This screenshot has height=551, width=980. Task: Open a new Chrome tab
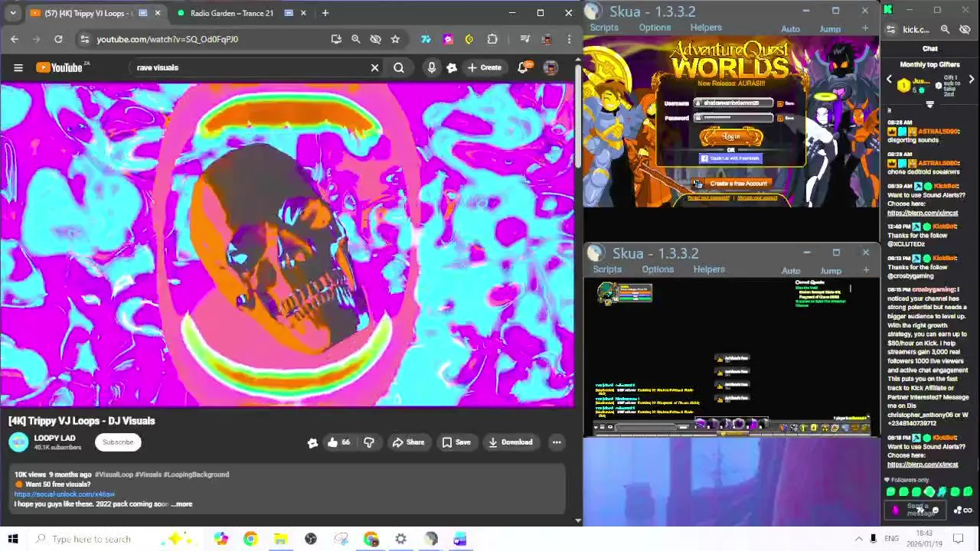pos(325,13)
